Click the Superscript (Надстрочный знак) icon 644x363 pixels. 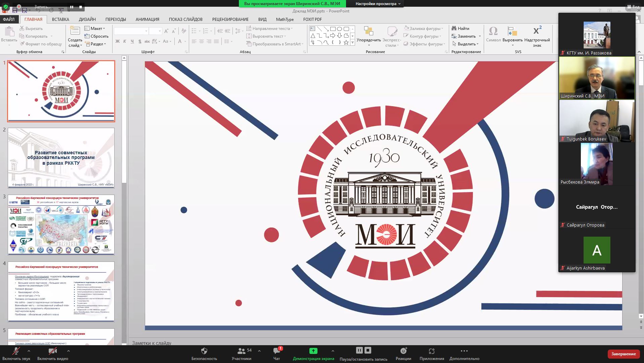[537, 30]
